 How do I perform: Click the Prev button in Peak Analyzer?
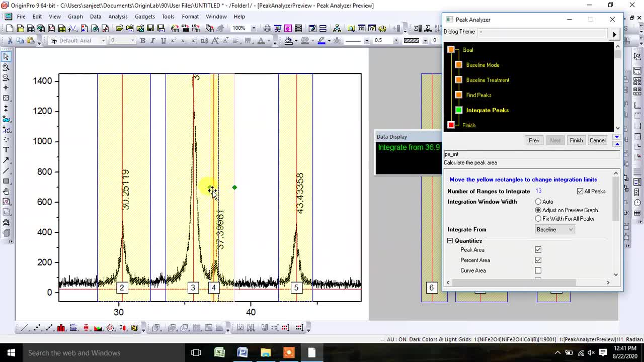point(534,140)
